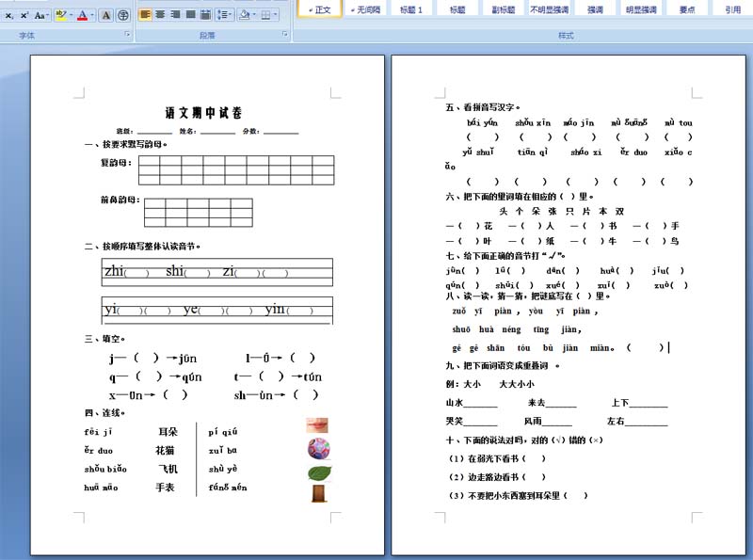Open the 段落 (Paragraph) dialog launcher
The image size is (753, 560).
pyautogui.click(x=285, y=35)
